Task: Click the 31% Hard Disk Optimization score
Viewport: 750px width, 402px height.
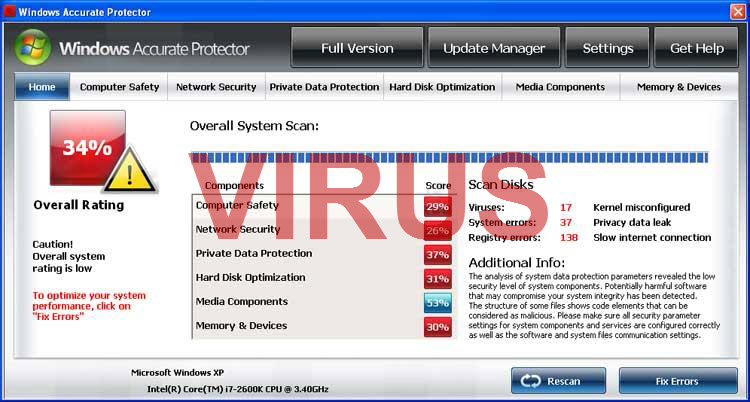Action: point(438,279)
